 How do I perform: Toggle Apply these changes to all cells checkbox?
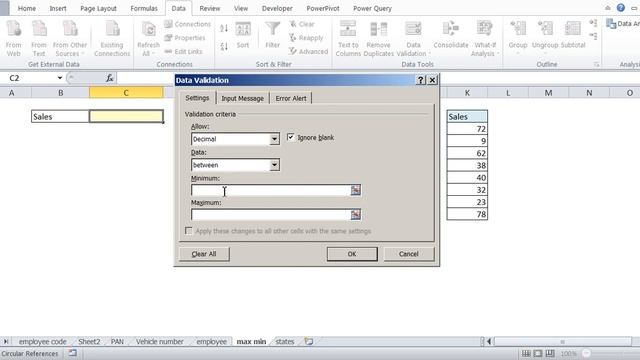pyautogui.click(x=188, y=231)
